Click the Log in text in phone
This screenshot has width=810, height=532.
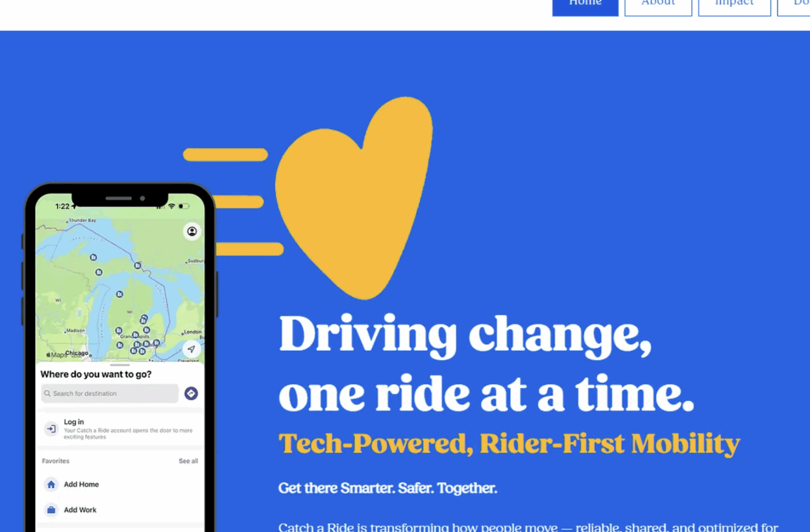pos(73,422)
